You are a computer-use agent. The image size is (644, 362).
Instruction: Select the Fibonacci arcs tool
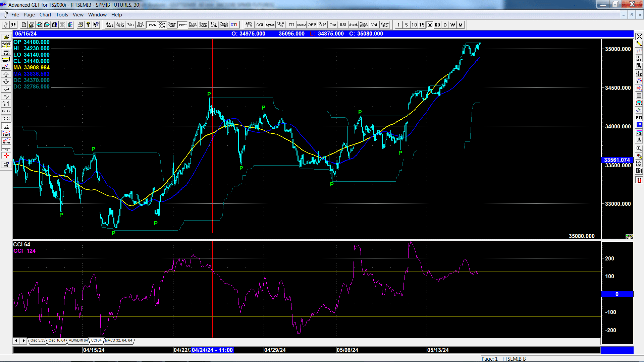click(639, 81)
